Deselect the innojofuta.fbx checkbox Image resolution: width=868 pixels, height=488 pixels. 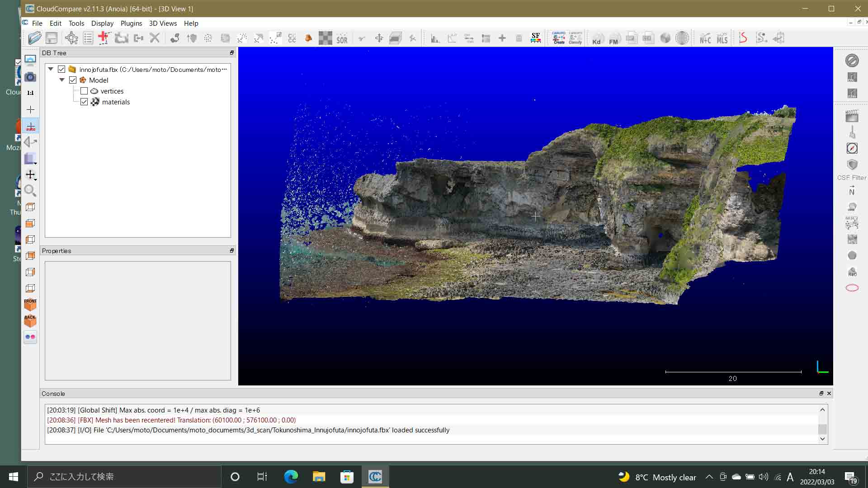click(61, 69)
